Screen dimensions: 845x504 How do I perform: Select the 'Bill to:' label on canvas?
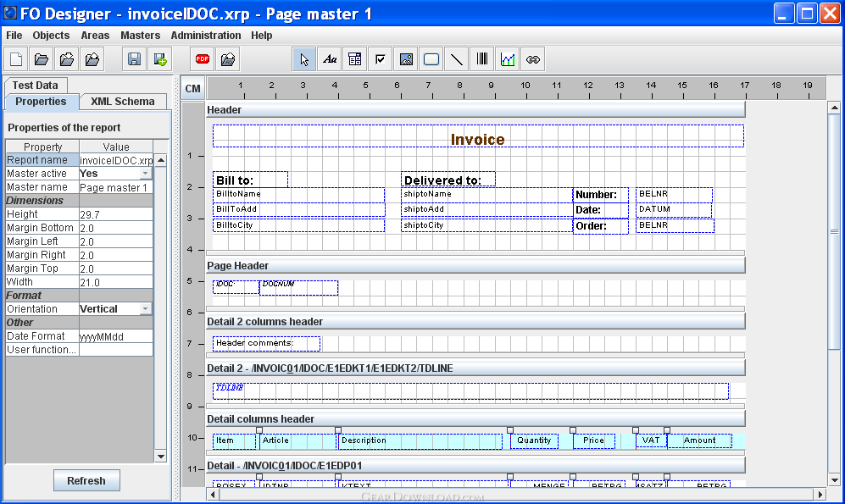coord(250,180)
